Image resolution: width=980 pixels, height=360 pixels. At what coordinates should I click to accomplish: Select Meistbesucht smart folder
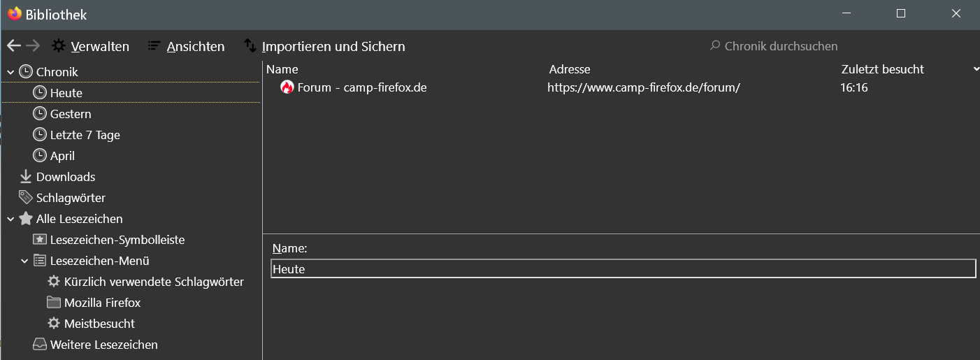pos(99,324)
